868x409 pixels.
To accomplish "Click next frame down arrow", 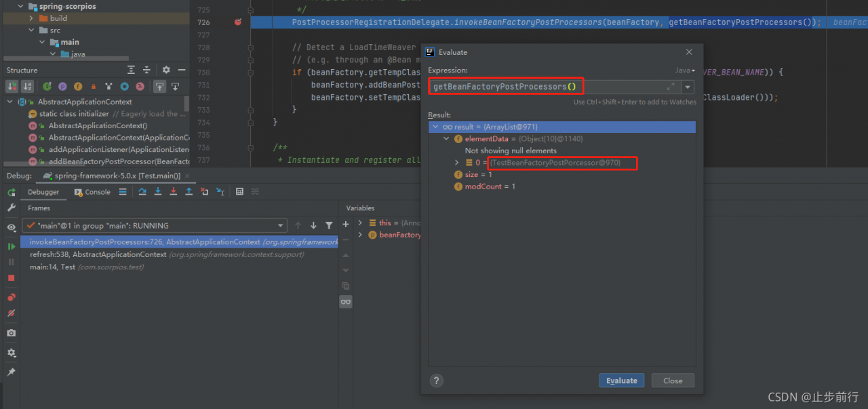I will [313, 225].
